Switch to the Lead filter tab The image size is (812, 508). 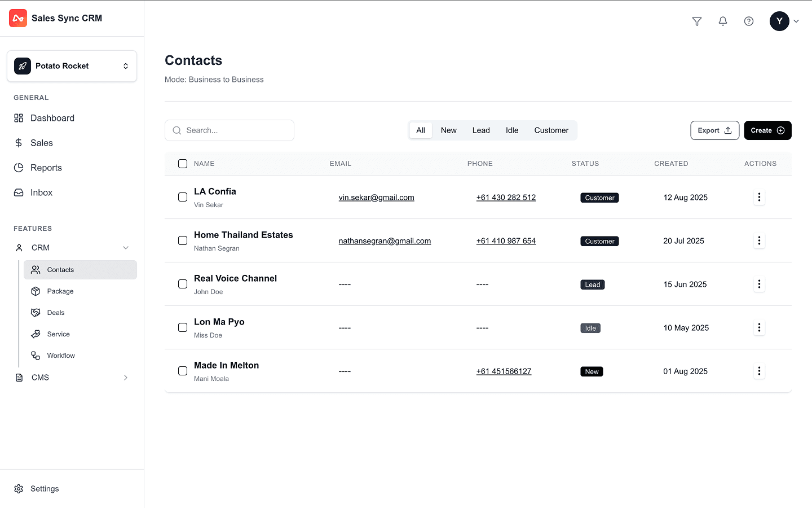click(x=481, y=130)
